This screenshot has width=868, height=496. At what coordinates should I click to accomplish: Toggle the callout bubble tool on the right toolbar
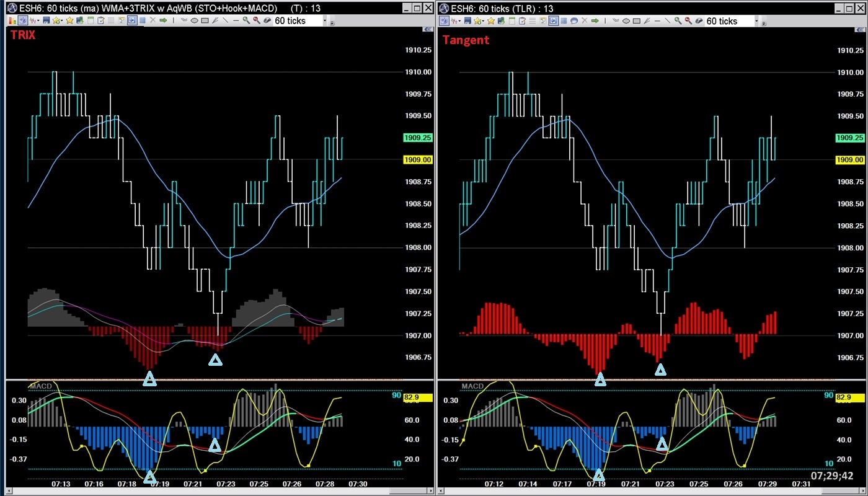575,20
